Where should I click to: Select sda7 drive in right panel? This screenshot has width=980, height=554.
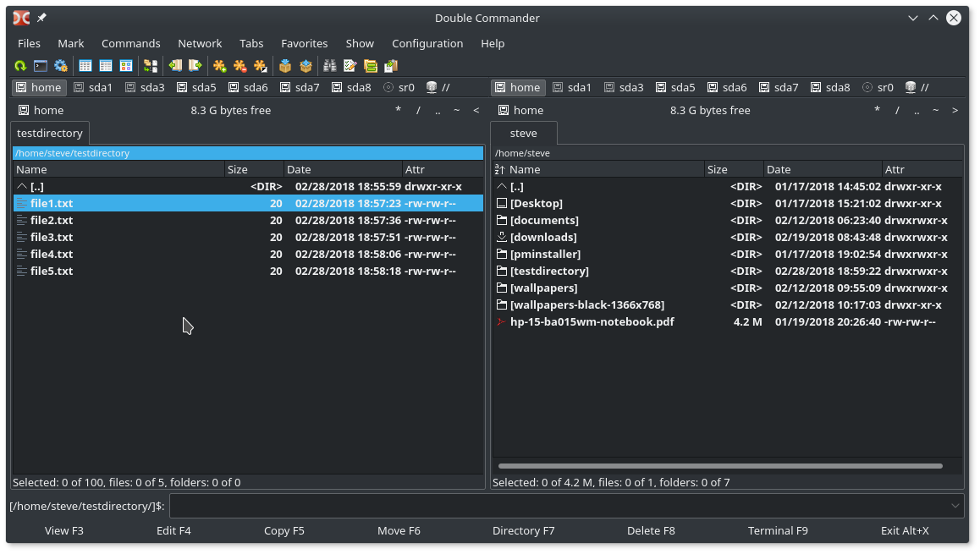pos(779,87)
